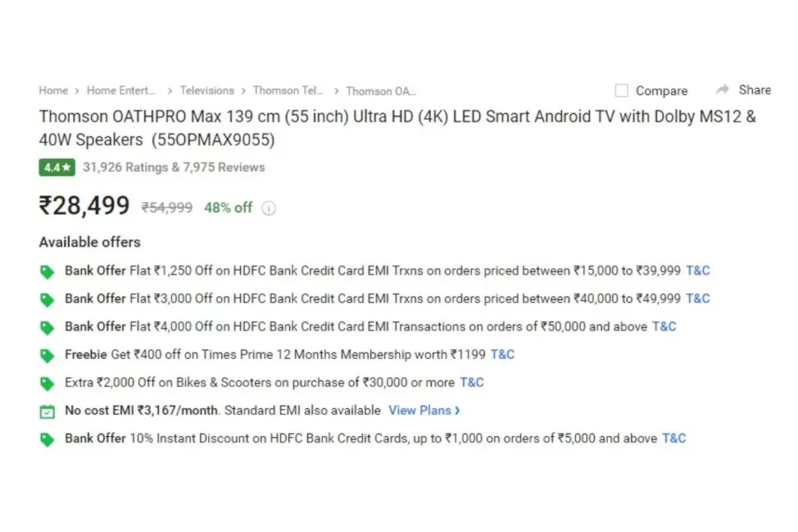Tick the Compare checkbox
This screenshot has width=798, height=532.
pyautogui.click(x=621, y=90)
